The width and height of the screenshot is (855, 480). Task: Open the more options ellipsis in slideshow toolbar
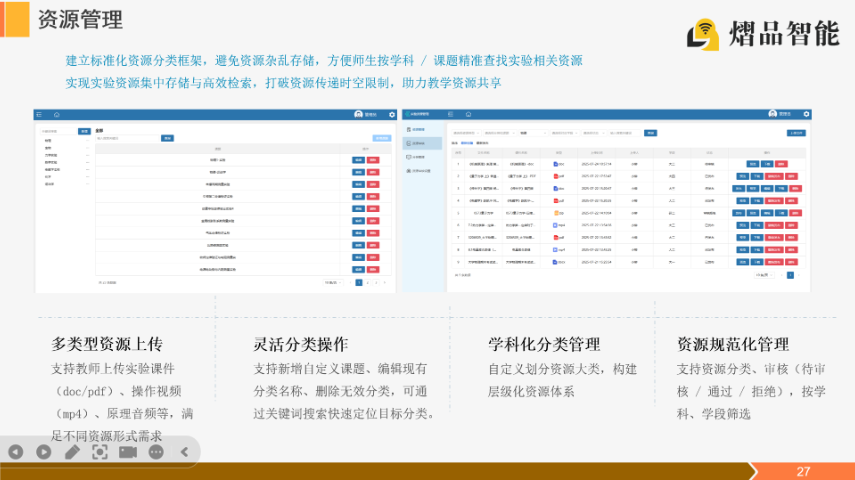[x=156, y=452]
